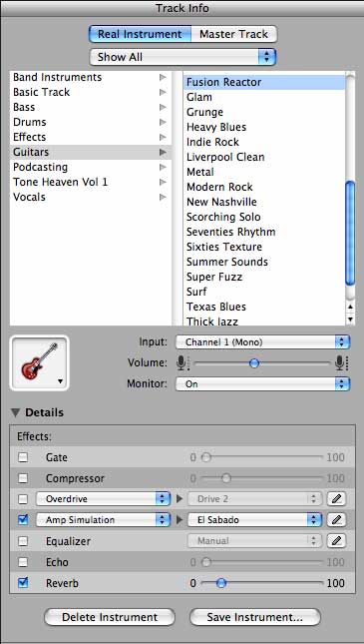Select Effects category
This screenshot has height=644, width=364.
coord(91,137)
